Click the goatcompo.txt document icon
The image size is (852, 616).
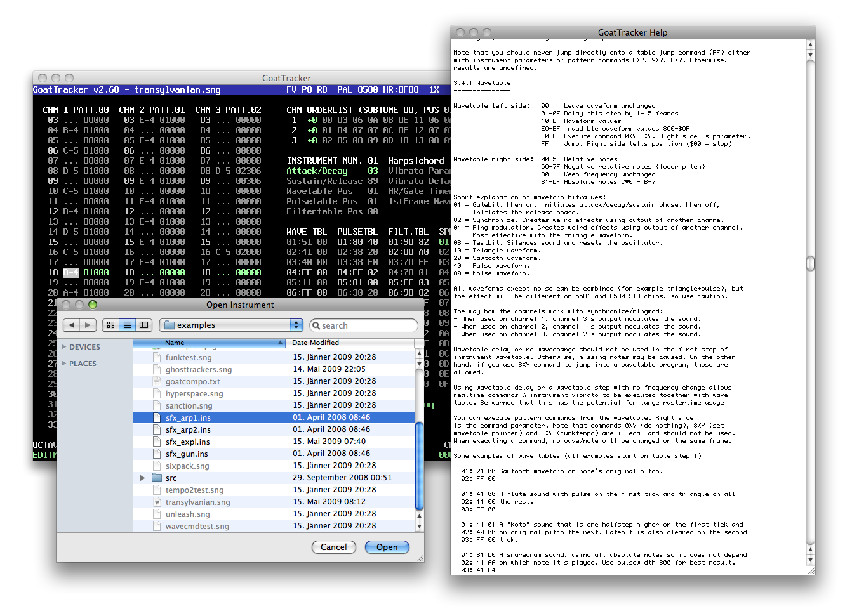(x=157, y=381)
